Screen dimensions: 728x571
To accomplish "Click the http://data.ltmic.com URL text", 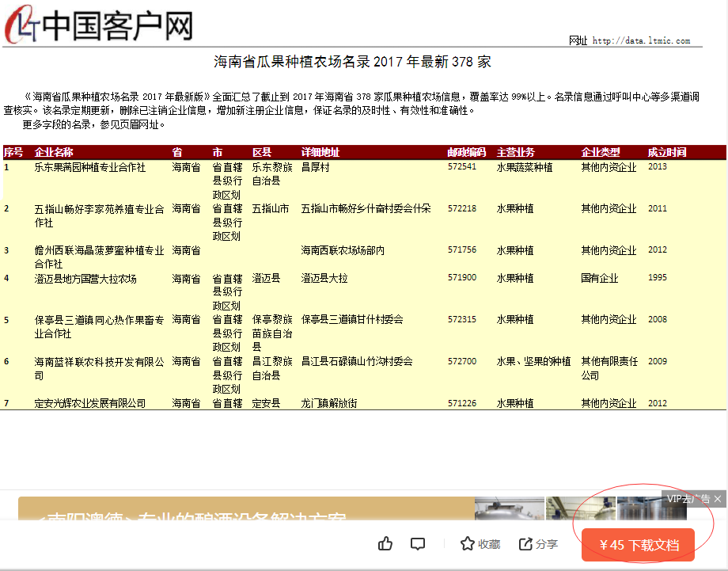I will (641, 41).
